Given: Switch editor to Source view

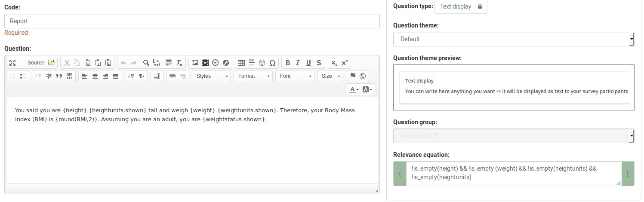Looking at the screenshot, I should coord(36,63).
